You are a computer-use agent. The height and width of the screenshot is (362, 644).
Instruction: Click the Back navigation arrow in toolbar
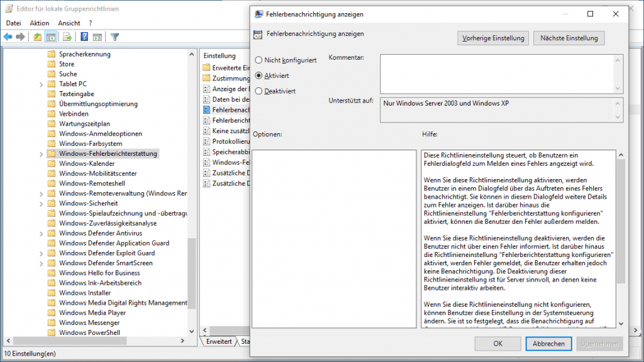click(8, 36)
